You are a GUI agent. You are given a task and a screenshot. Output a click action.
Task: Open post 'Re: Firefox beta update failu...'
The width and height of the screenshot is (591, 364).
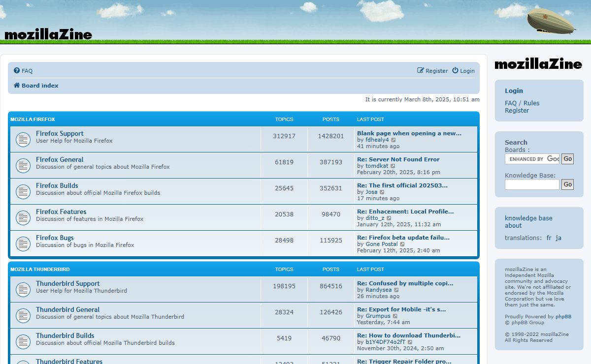click(403, 238)
